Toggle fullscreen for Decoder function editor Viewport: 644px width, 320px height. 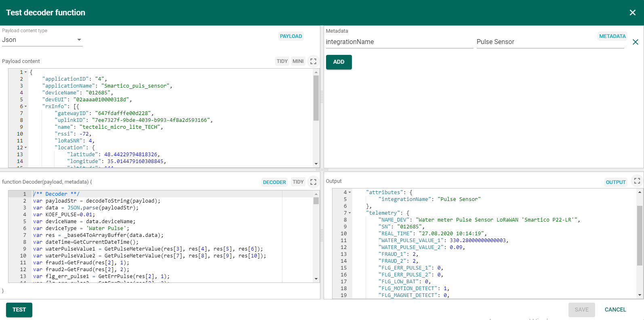pyautogui.click(x=313, y=182)
